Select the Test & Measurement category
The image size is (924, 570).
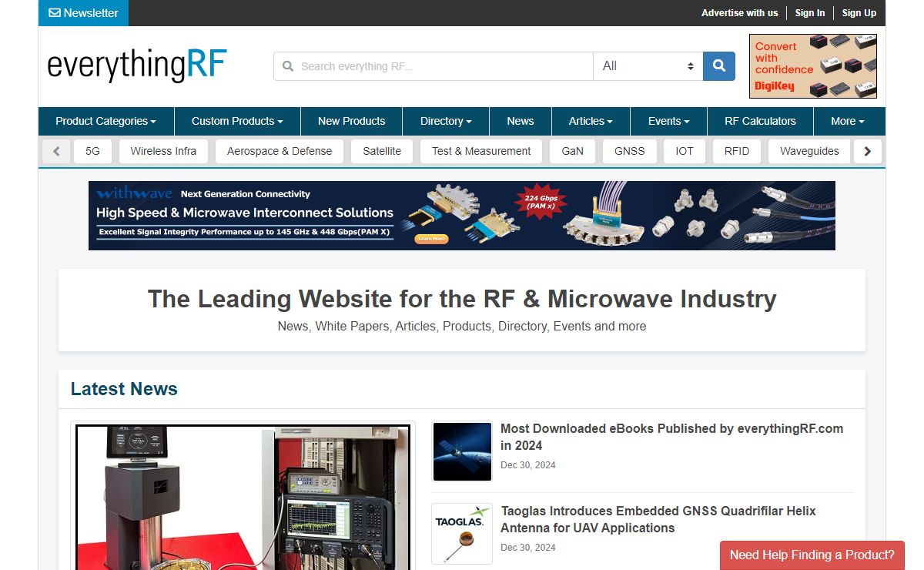pos(481,151)
